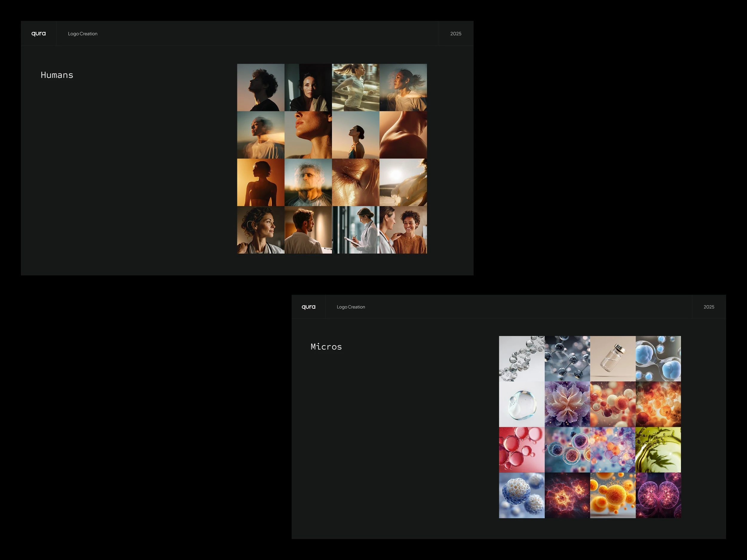Open the red bubbles micro image

tap(521, 449)
